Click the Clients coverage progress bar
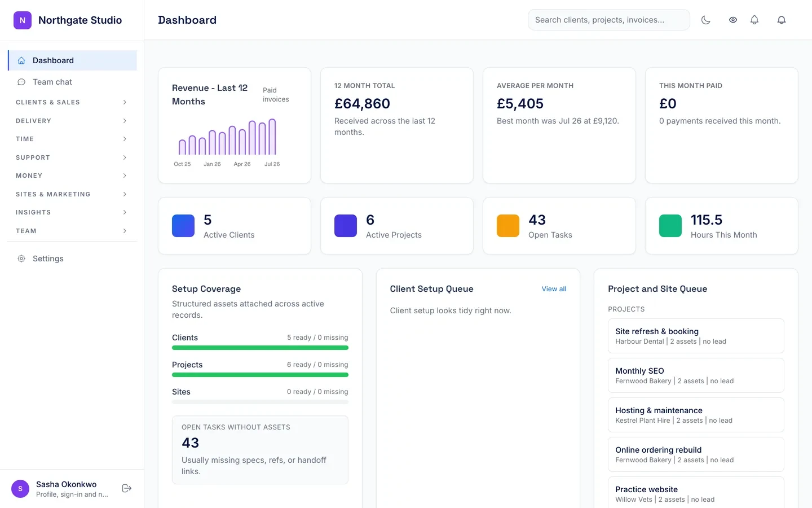Viewport: 812px width, 508px height. click(x=260, y=348)
